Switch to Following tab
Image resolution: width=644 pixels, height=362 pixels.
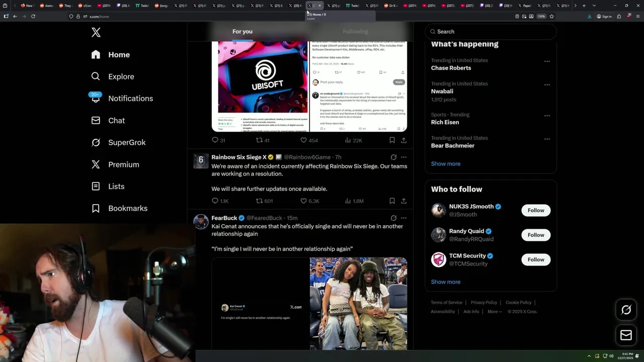[x=355, y=31]
